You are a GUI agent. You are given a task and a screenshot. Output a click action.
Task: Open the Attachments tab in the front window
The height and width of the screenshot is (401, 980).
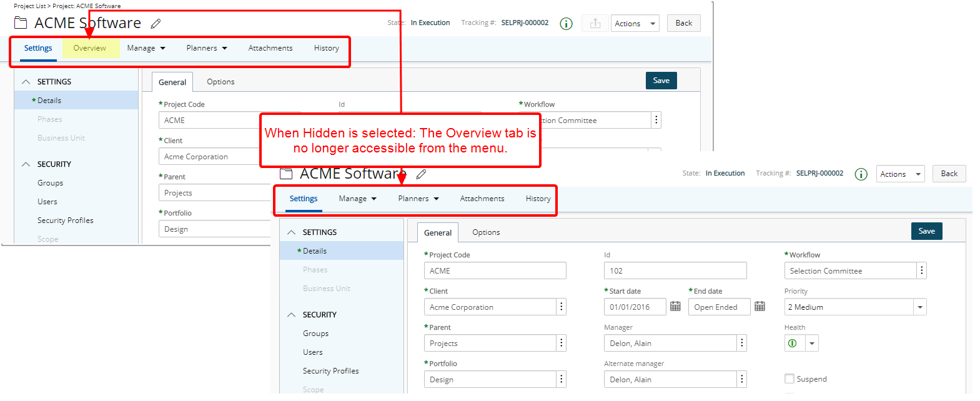(x=482, y=199)
